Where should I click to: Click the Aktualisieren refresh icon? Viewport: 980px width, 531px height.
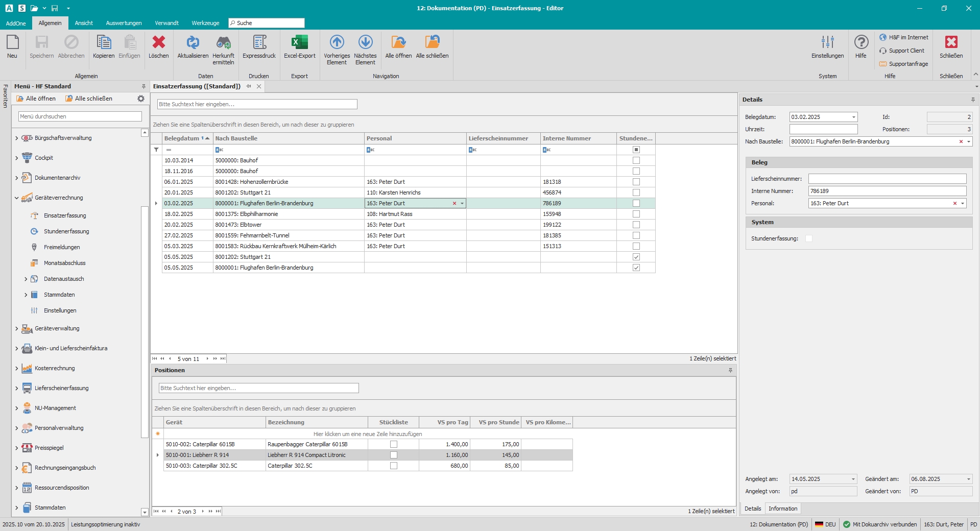click(x=193, y=43)
